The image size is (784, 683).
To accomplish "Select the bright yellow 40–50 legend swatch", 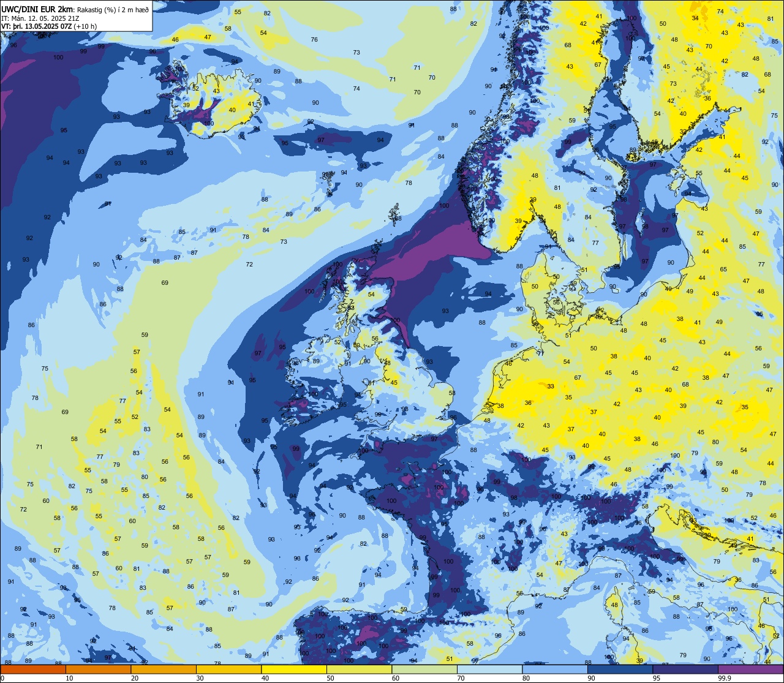I will click(x=294, y=669).
